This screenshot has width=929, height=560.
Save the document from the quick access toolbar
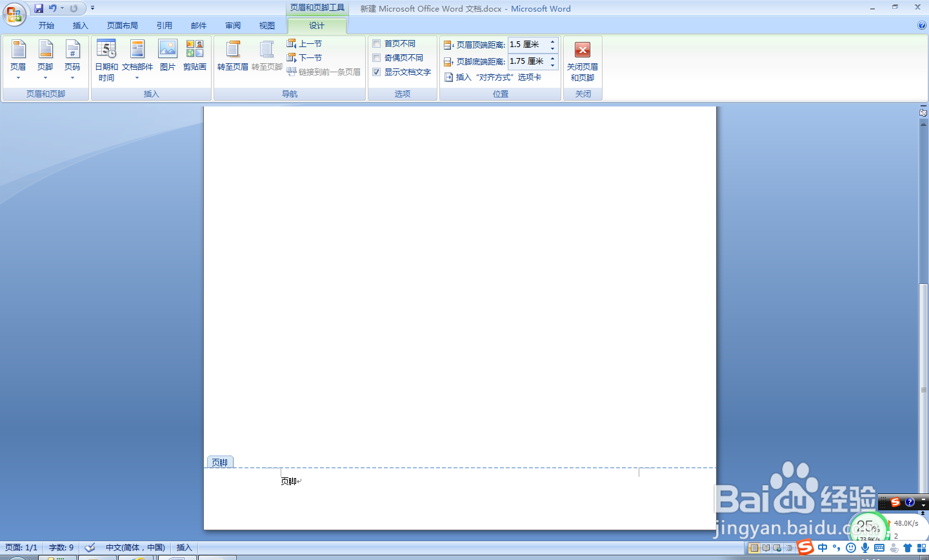coord(39,8)
